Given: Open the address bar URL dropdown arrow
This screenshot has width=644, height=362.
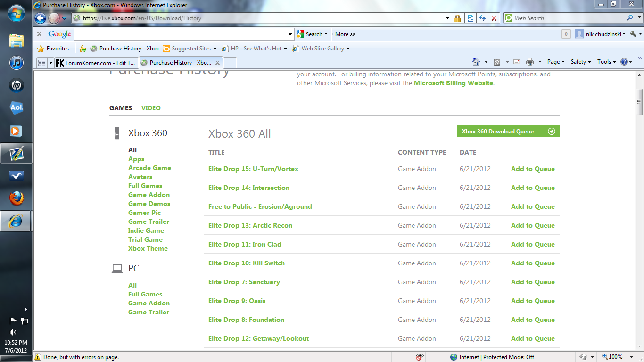Looking at the screenshot, I should click(x=447, y=18).
